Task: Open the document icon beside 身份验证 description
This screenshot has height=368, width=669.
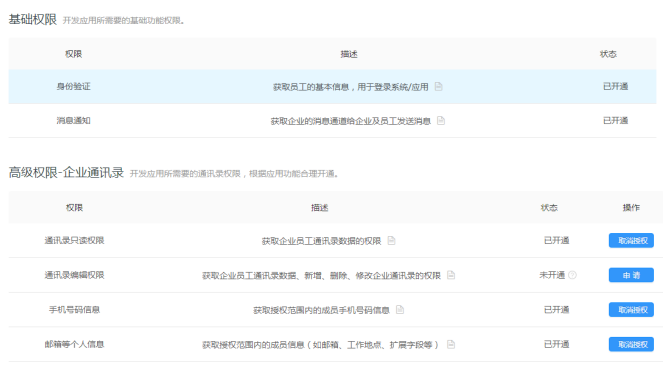Action: 438,87
